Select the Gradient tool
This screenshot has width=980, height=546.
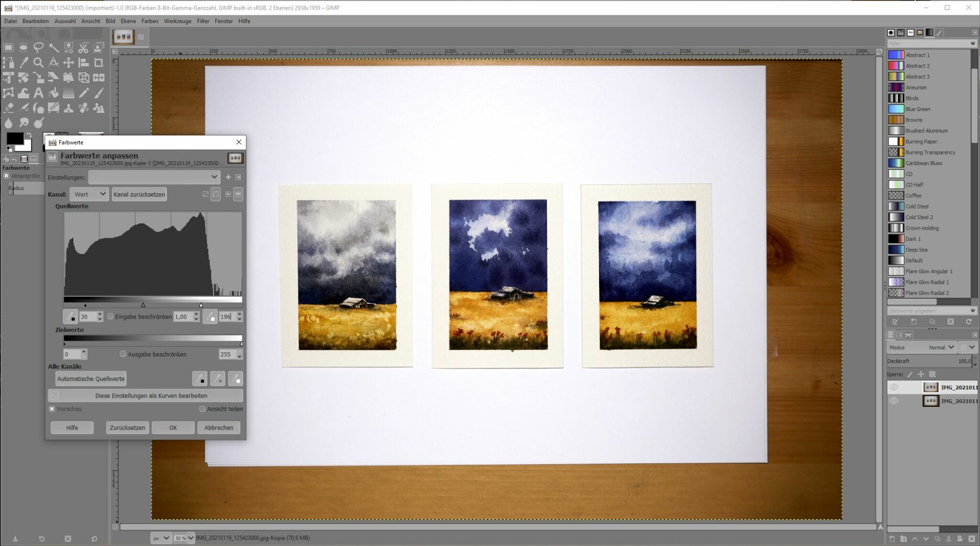[68, 93]
